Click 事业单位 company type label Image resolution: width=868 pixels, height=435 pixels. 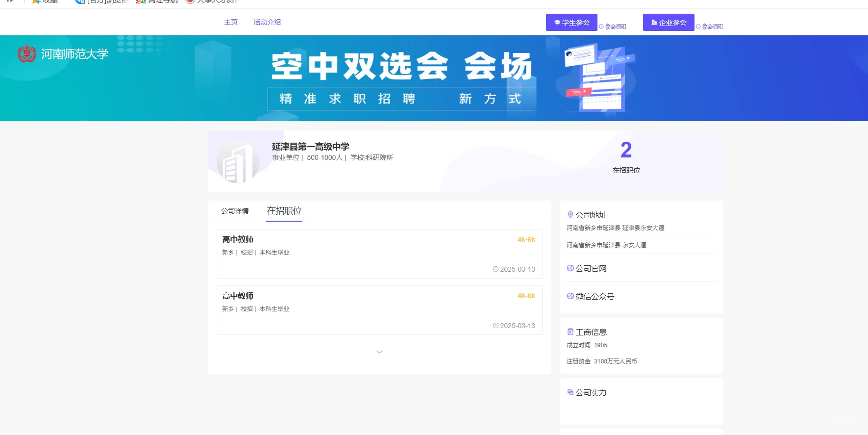285,157
